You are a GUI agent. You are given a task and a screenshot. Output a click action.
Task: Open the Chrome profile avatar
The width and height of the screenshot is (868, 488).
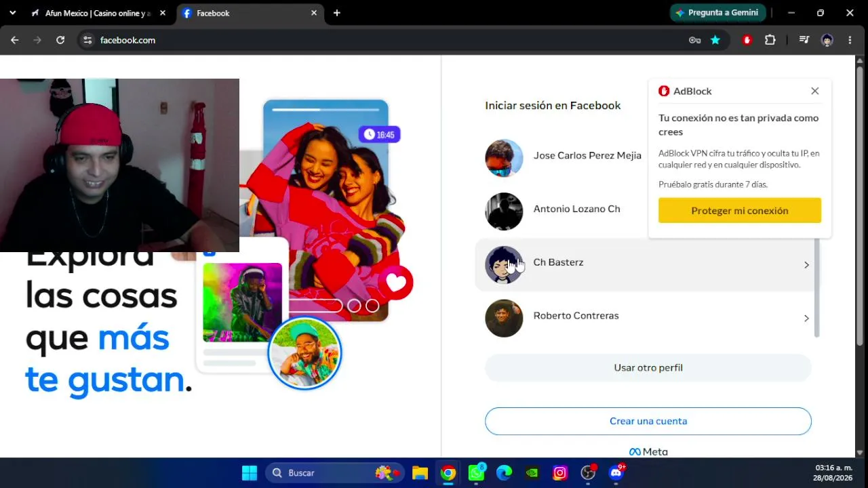click(827, 40)
